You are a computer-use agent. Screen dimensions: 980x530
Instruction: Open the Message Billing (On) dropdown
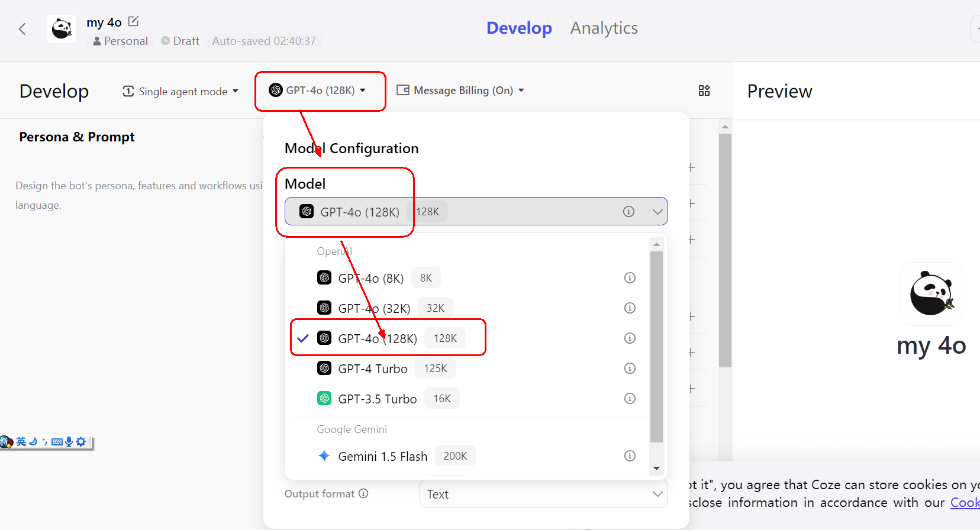click(x=460, y=90)
